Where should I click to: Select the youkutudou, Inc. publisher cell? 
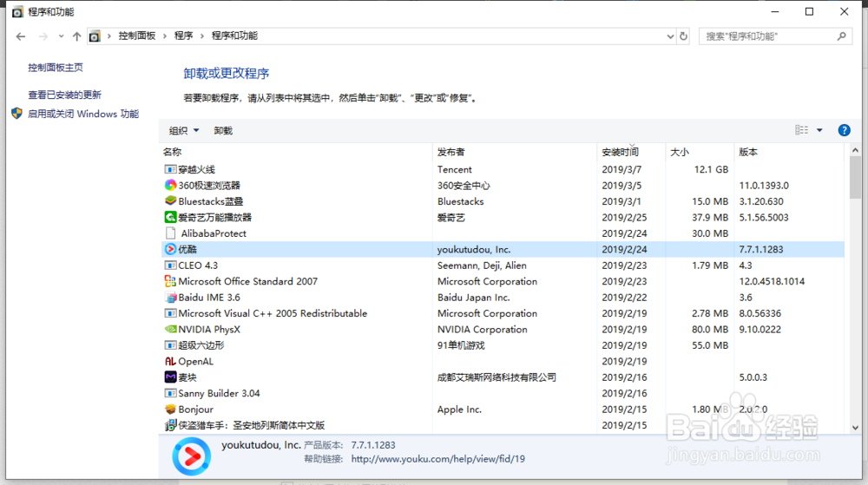pos(474,249)
